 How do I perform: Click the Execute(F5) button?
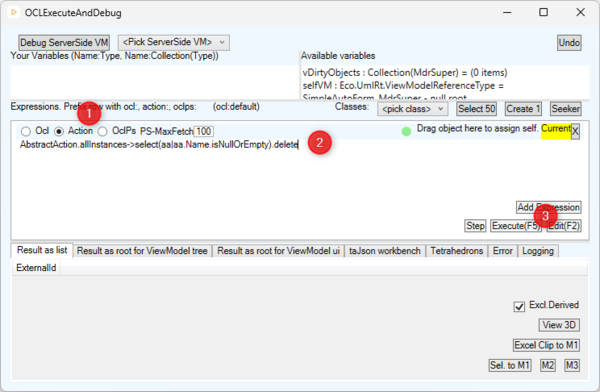click(x=516, y=226)
